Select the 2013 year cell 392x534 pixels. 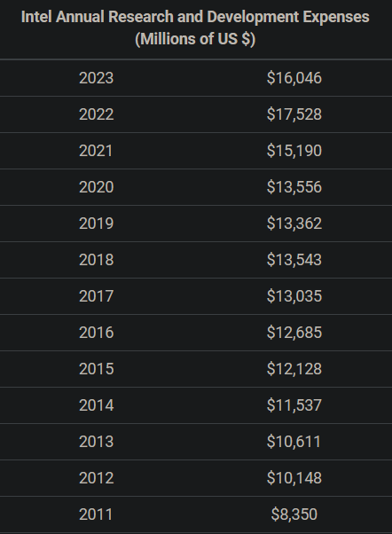pyautogui.click(x=97, y=442)
